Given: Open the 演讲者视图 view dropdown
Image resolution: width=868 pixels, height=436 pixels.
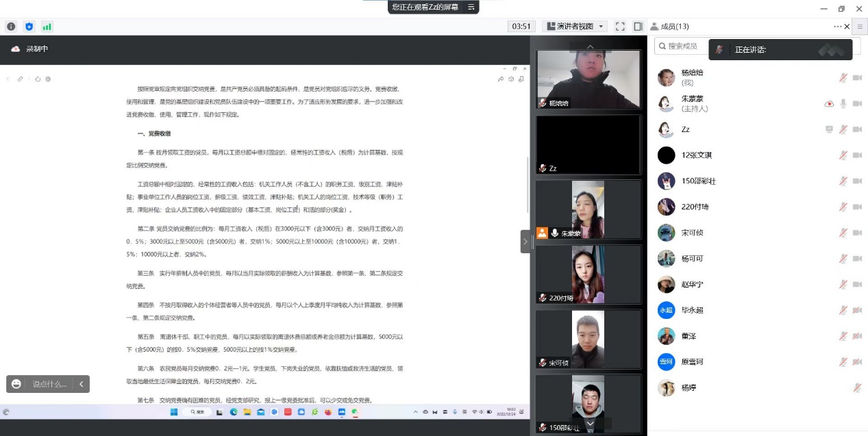Looking at the screenshot, I should (x=574, y=27).
